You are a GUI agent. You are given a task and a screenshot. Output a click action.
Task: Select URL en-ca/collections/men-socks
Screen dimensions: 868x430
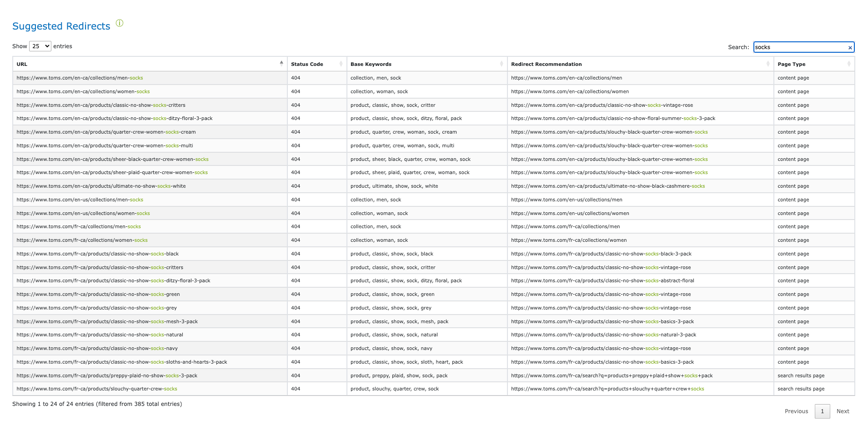[80, 78]
